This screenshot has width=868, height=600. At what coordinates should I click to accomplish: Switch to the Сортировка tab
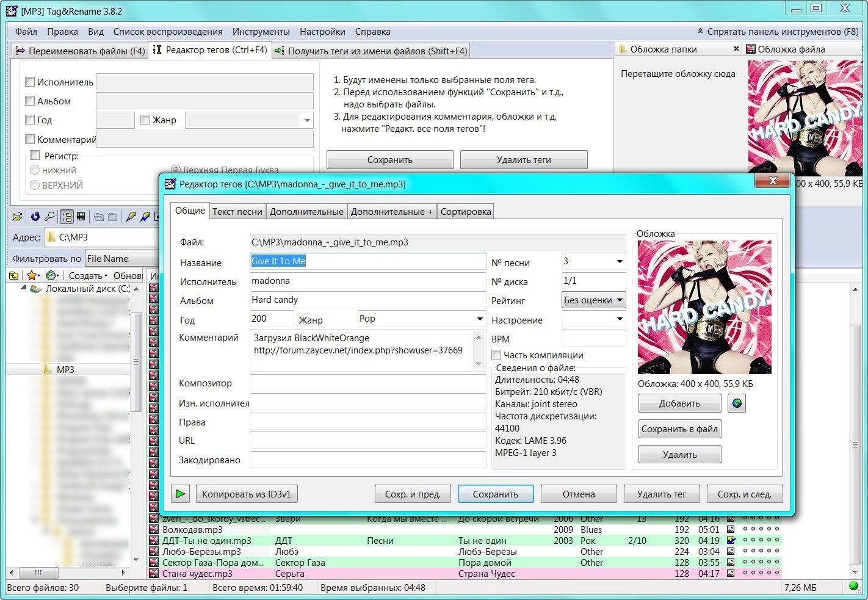(465, 211)
